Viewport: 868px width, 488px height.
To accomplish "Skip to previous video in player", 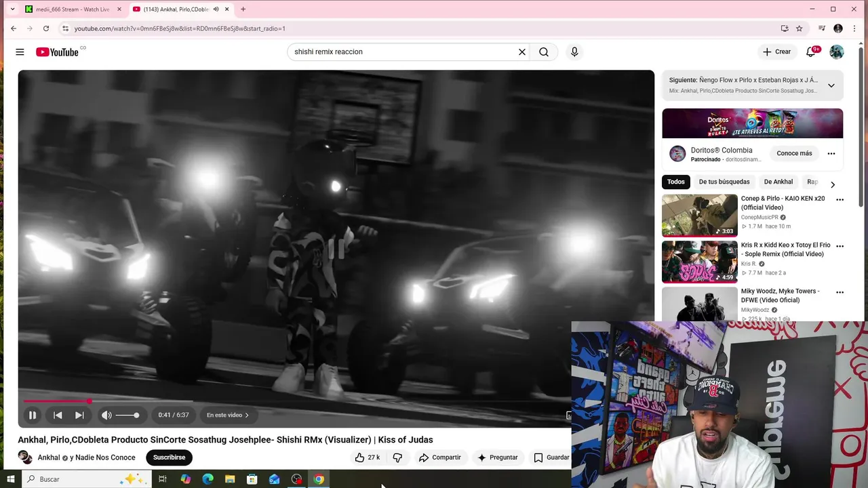I will [58, 415].
